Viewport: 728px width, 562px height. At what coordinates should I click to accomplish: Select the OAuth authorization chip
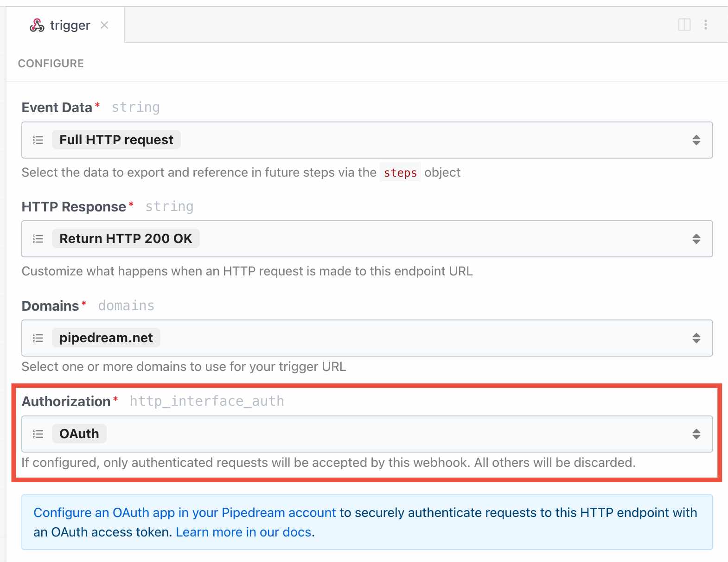click(79, 434)
